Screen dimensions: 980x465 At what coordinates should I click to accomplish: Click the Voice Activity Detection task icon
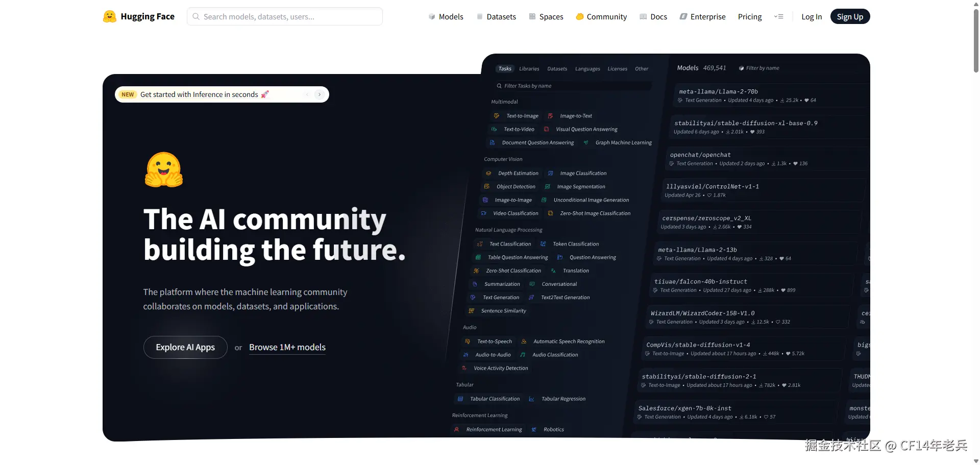464,369
